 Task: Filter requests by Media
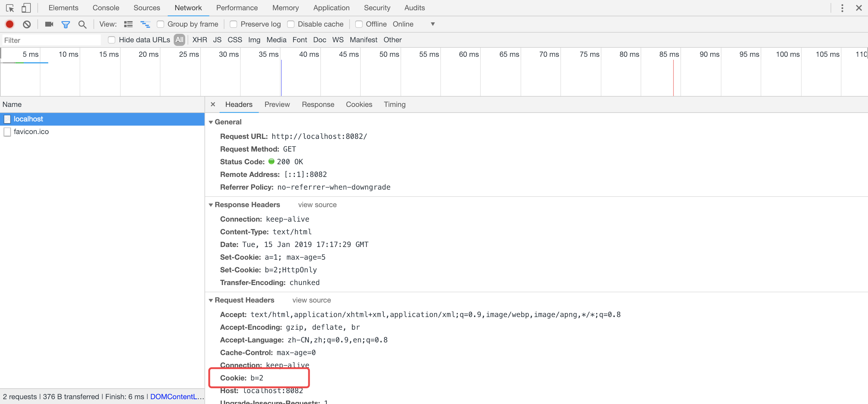coord(276,40)
